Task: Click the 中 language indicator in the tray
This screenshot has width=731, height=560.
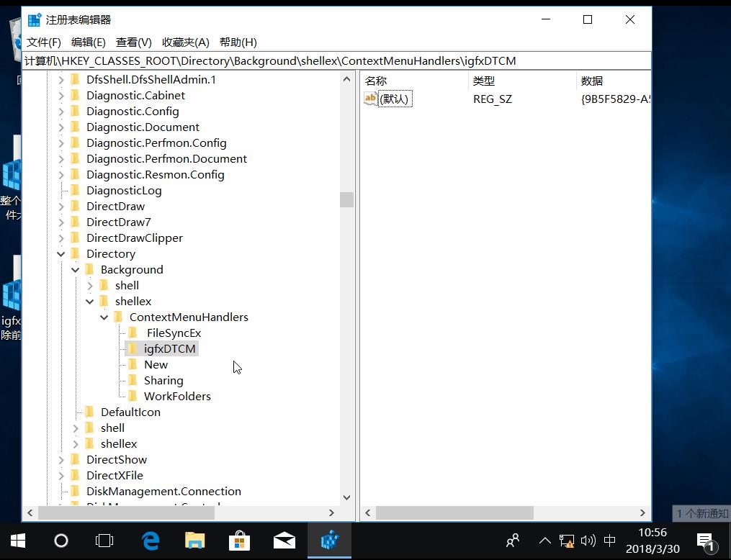Action: pyautogui.click(x=609, y=541)
